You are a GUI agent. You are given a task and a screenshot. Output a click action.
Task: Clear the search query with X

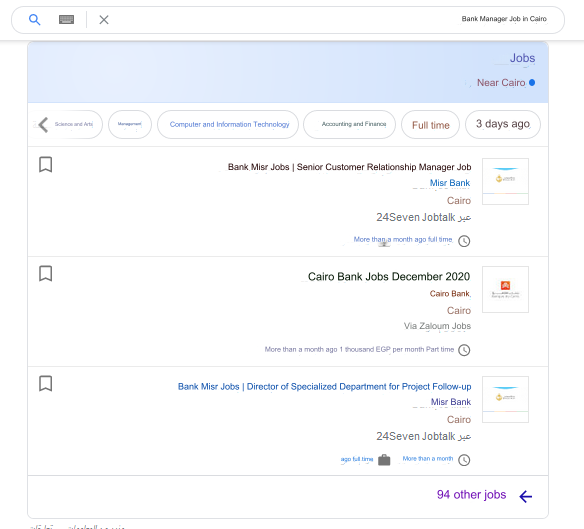104,20
